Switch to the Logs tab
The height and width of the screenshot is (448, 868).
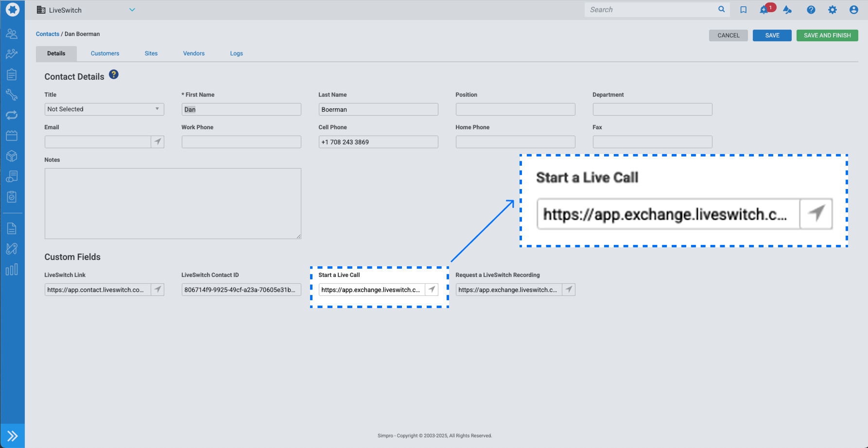236,53
